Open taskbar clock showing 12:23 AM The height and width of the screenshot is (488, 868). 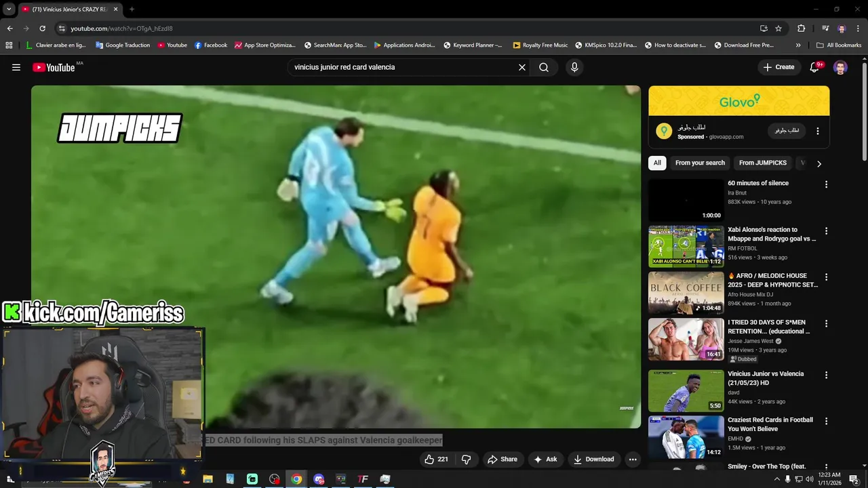pyautogui.click(x=830, y=479)
